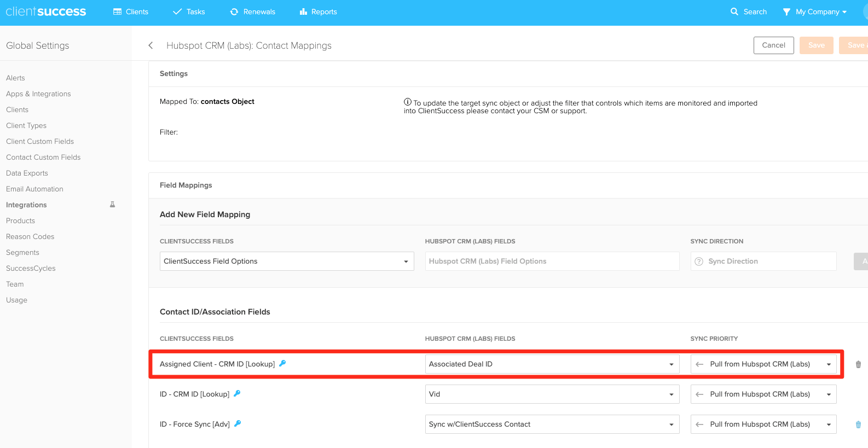Open Email Automation in sidebar

coord(34,189)
